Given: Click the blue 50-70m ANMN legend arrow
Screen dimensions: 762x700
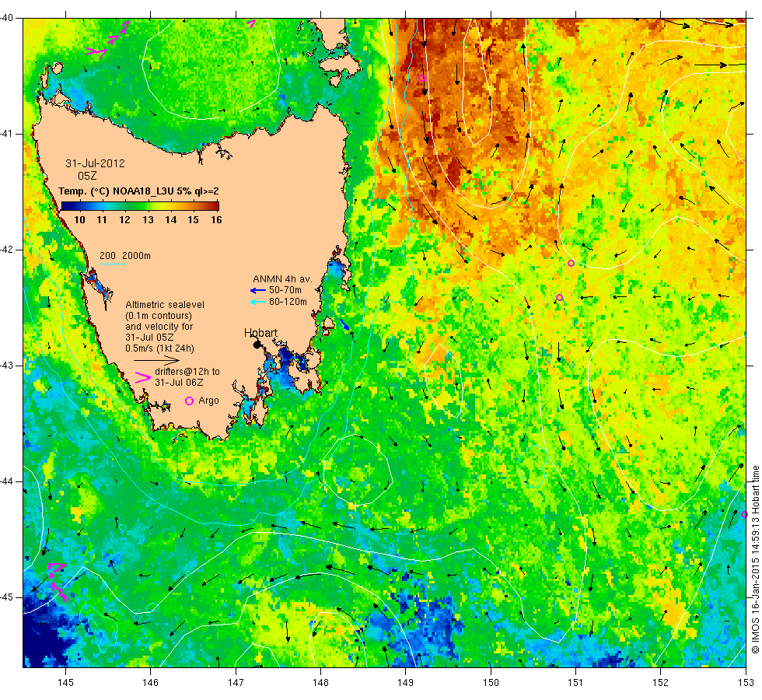Looking at the screenshot, I should click(x=257, y=291).
